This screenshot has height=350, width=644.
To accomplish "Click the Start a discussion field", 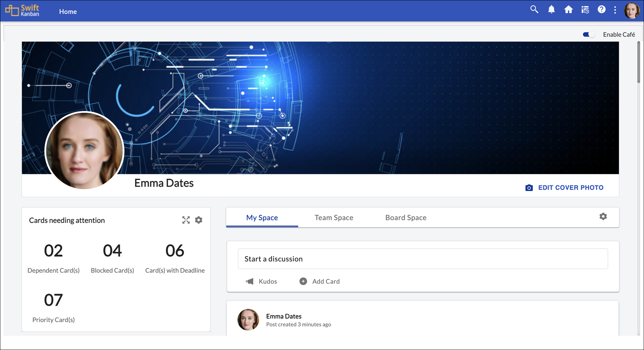I will tap(423, 259).
